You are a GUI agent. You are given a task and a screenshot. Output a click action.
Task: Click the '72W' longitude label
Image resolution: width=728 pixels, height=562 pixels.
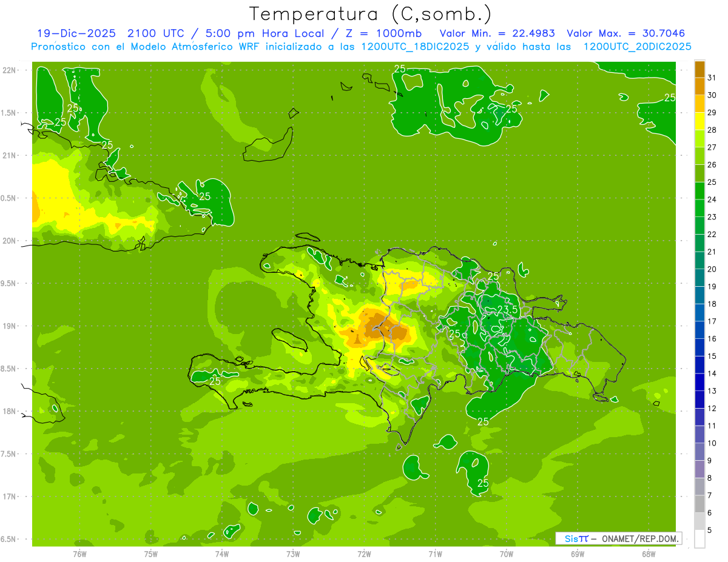[x=364, y=554]
